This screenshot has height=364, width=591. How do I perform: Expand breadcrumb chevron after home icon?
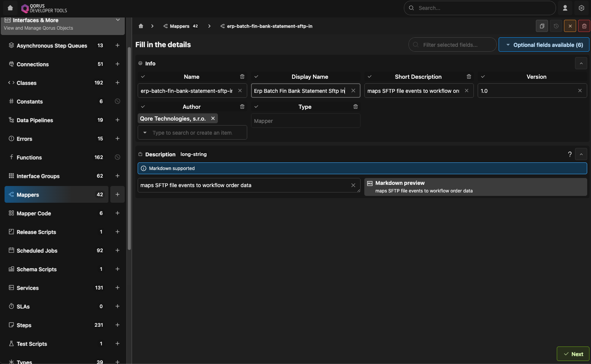point(152,26)
